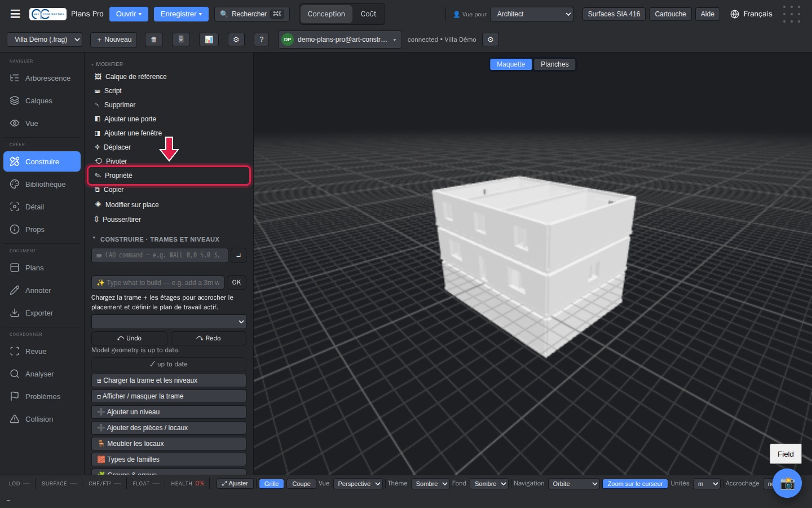Open the gear settings next to chart icon
Screen dimensions: 812x508
[236, 40]
